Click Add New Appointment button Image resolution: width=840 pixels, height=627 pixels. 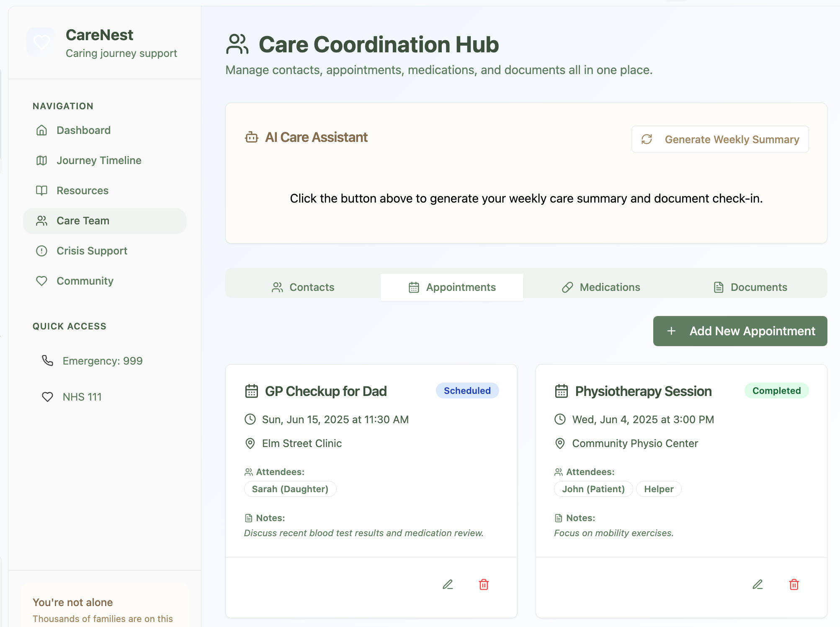coord(740,331)
